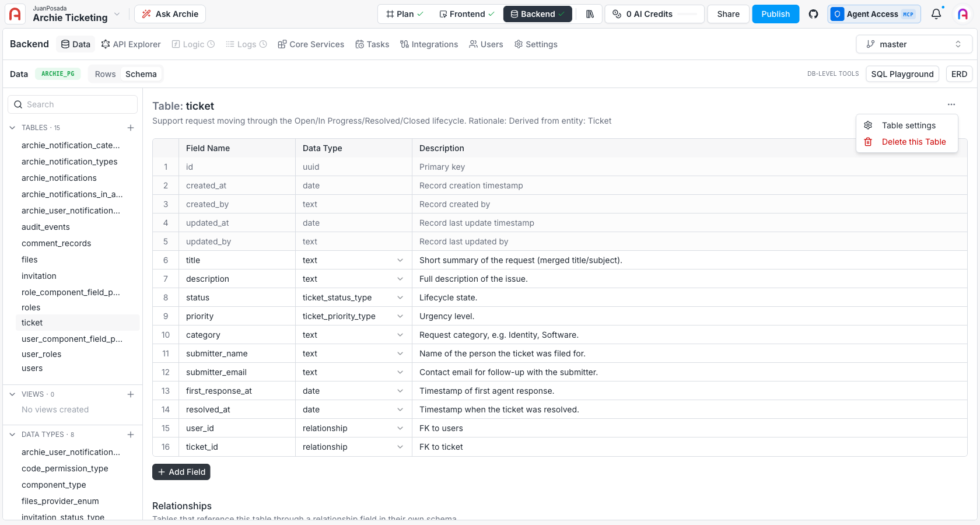Open the 0 AI Credits indicator
The image size is (980, 525).
tap(654, 14)
